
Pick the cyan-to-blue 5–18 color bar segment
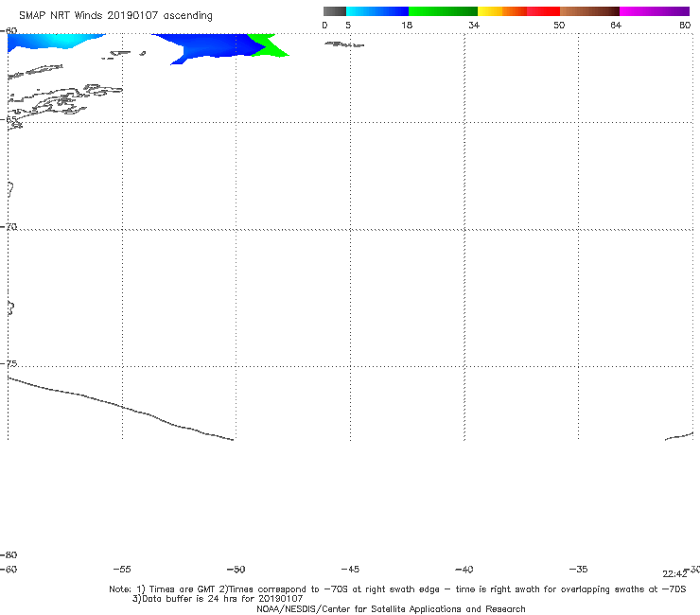tap(377, 11)
